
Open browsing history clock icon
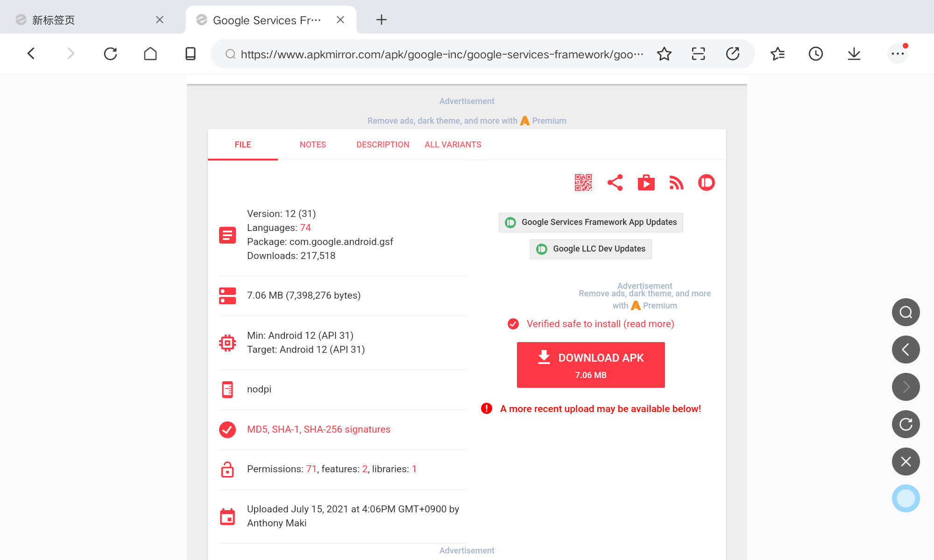point(815,54)
